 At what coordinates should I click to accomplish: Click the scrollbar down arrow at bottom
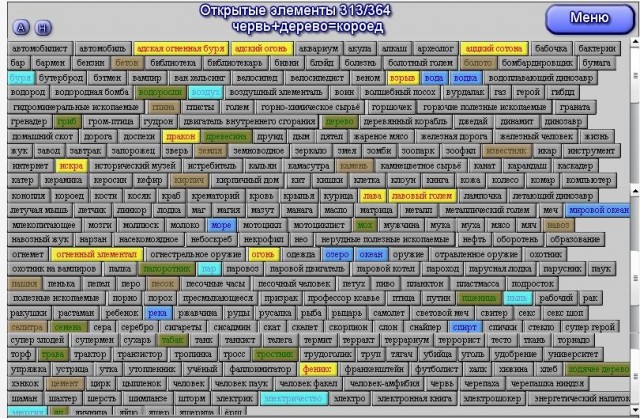636,409
